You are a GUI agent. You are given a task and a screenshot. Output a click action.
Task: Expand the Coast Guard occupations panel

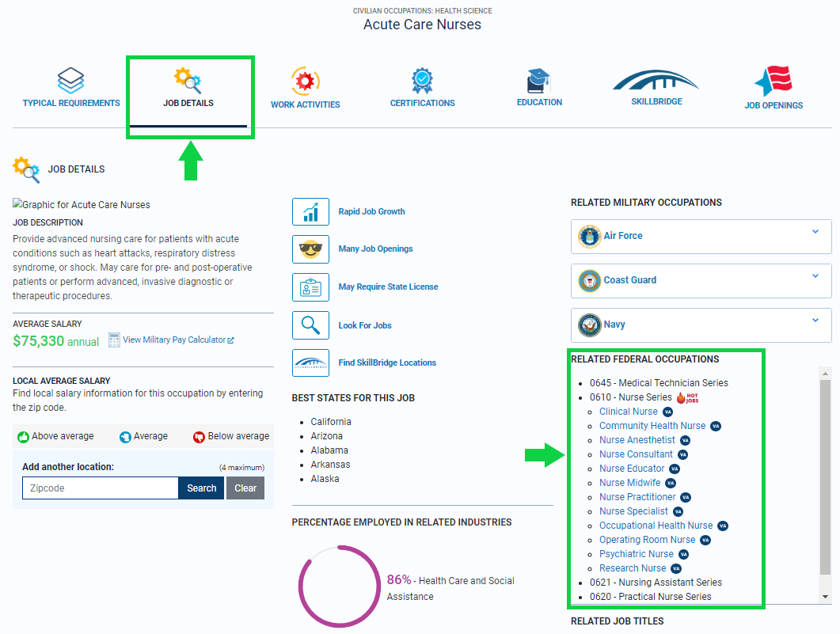click(815, 276)
